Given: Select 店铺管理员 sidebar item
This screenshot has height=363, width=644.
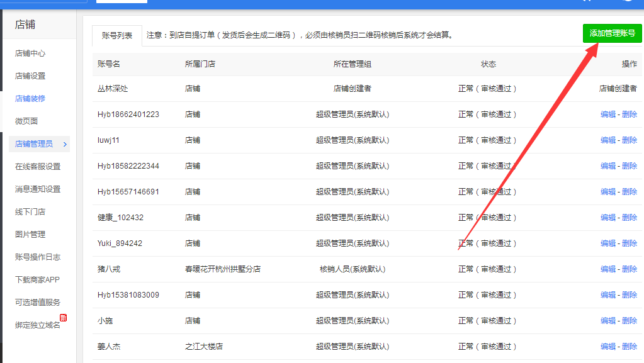Looking at the screenshot, I should tap(33, 143).
